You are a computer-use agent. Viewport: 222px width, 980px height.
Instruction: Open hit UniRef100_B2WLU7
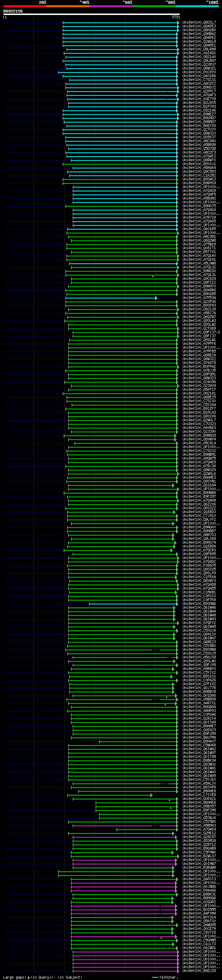pos(199,856)
